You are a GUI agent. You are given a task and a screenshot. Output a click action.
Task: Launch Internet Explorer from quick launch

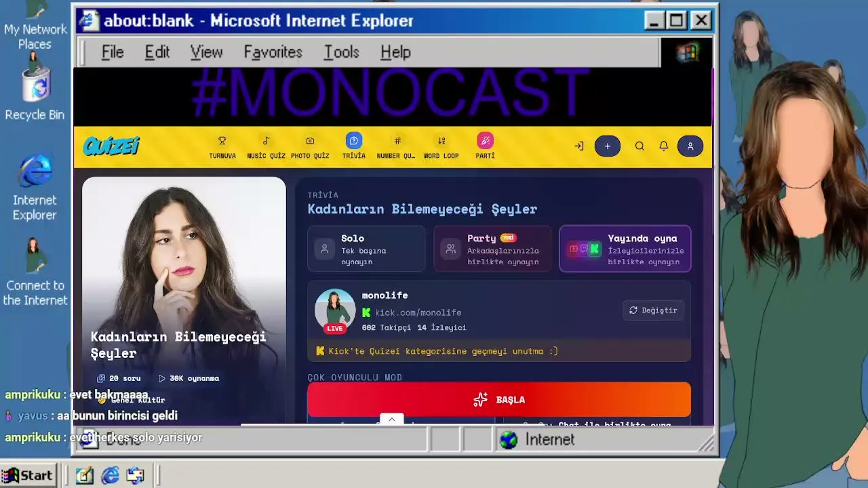pyautogui.click(x=110, y=476)
